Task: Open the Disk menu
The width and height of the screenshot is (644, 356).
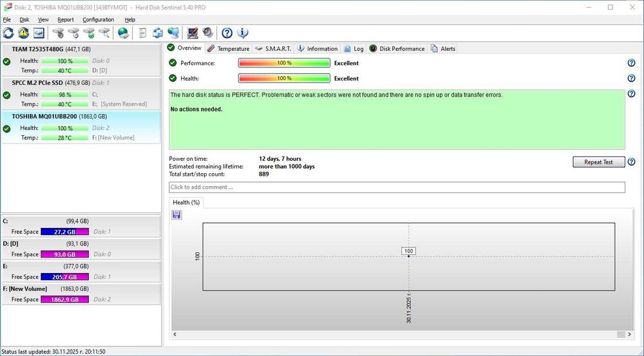Action: point(24,19)
